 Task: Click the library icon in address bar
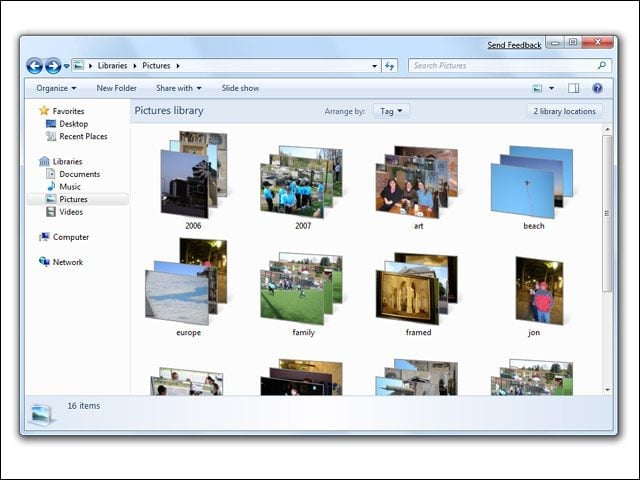(78, 65)
